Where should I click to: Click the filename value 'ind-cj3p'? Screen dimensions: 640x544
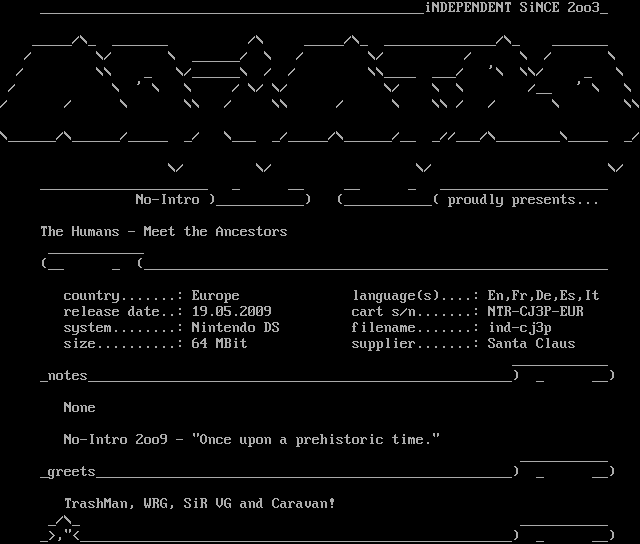coord(520,328)
